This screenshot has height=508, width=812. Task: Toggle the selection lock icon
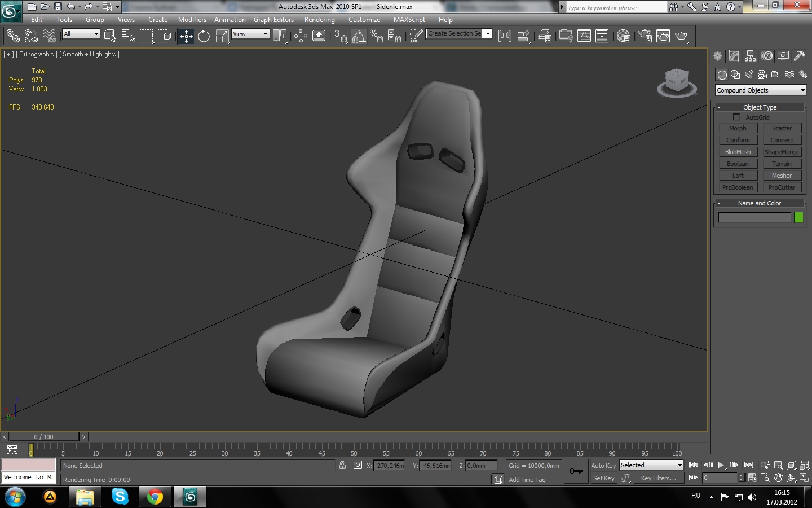point(342,466)
